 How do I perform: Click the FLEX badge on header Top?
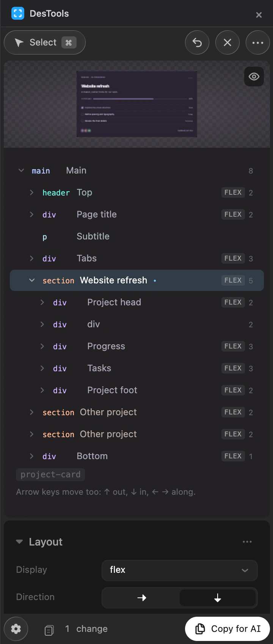(x=233, y=193)
